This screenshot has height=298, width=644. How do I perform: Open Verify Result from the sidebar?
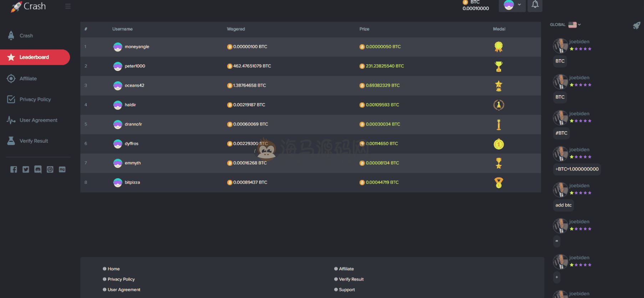coord(34,141)
